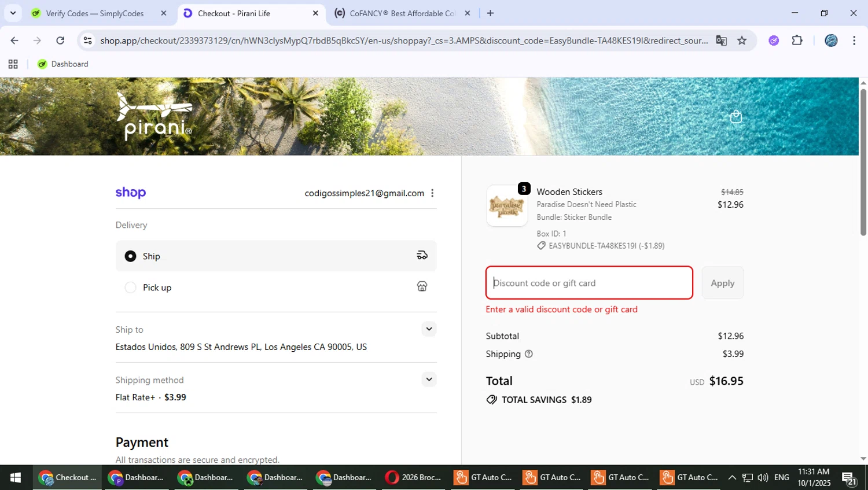Go forward in browser history
The width and height of the screenshot is (868, 490).
37,40
